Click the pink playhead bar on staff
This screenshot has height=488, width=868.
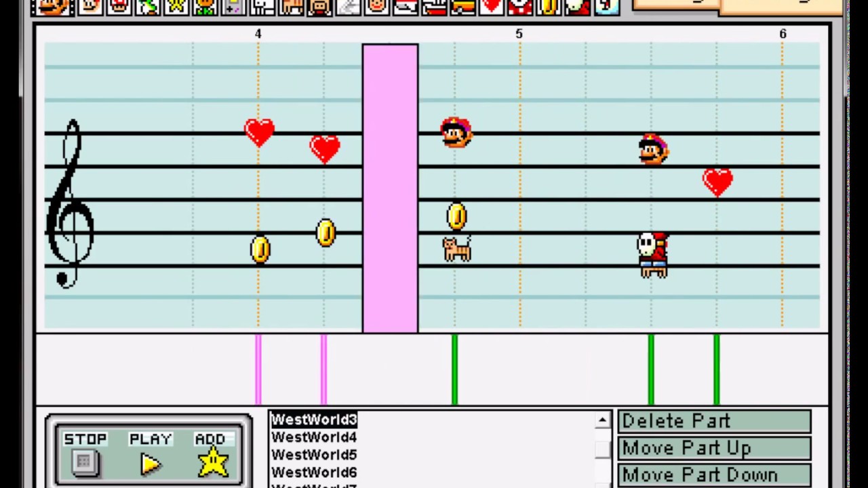click(x=390, y=188)
